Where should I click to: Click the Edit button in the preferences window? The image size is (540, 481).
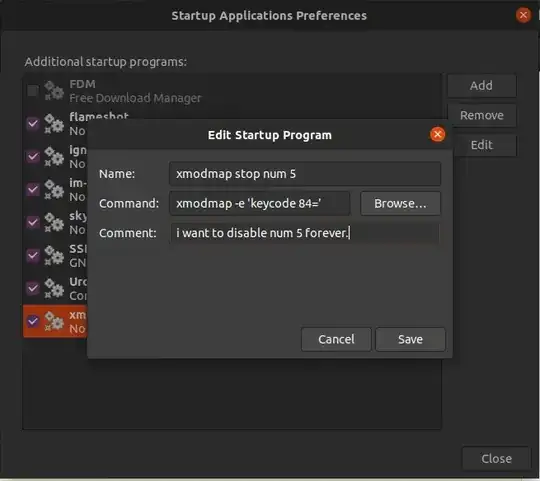point(485,145)
